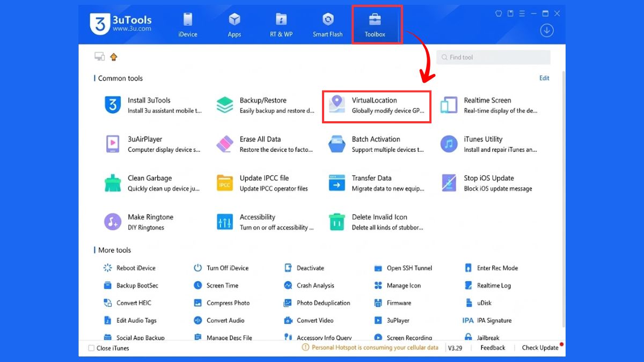This screenshot has width=644, height=362.
Task: Open Edit Audio Tags tool
Action: 129,321
